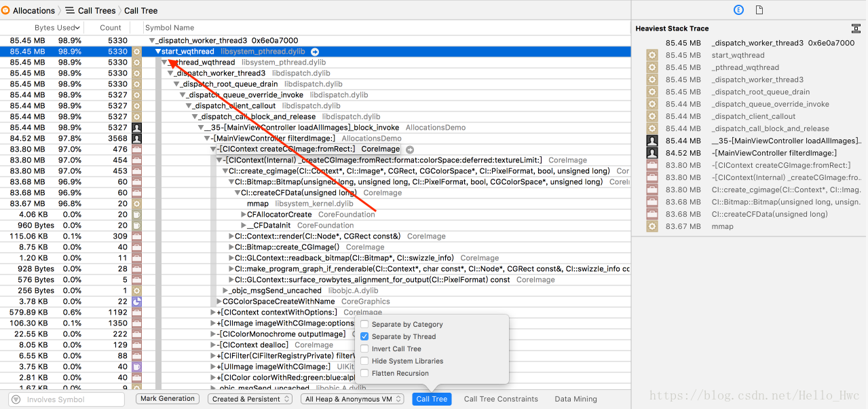
Task: Click gear icon of _dispatch_root_queue_drain in Heaviest Stack Trace
Action: click(652, 92)
